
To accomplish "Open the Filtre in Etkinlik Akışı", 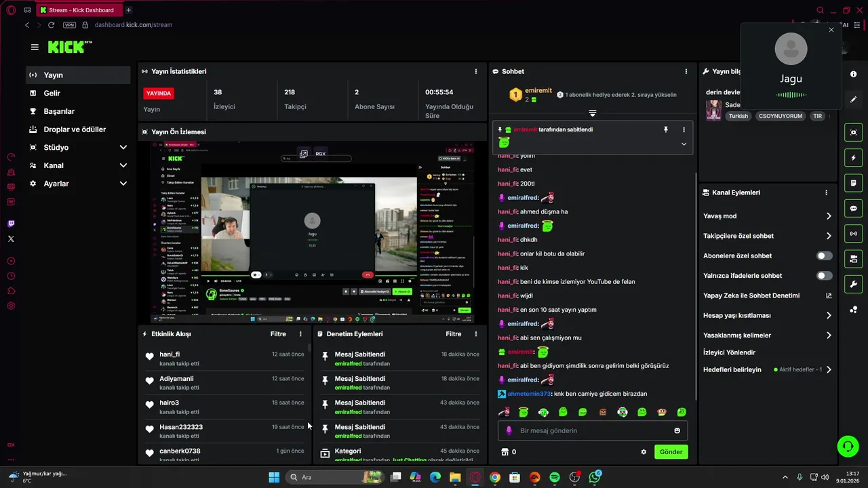I will click(x=278, y=334).
